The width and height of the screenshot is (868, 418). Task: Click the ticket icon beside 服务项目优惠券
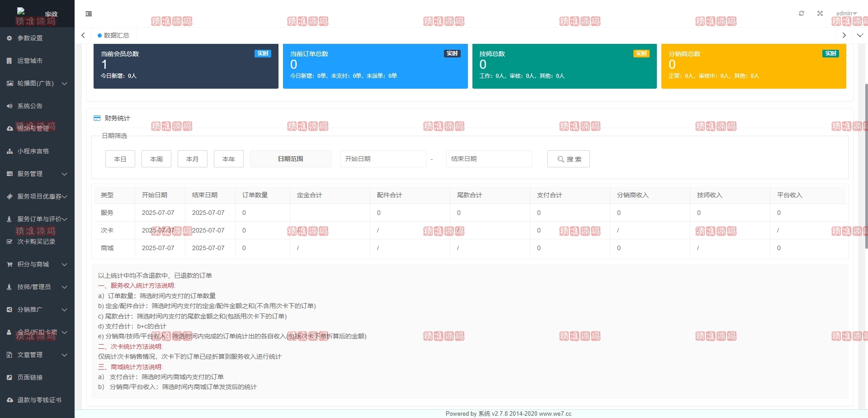coord(9,196)
